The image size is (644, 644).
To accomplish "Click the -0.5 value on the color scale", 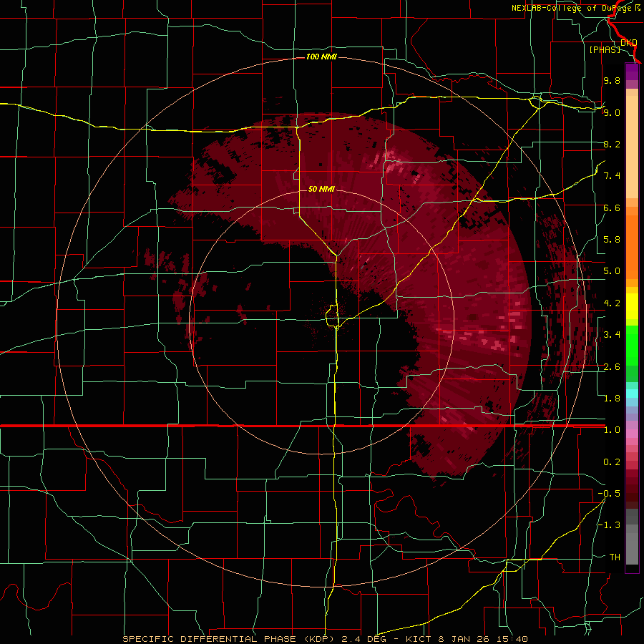I will [x=609, y=494].
